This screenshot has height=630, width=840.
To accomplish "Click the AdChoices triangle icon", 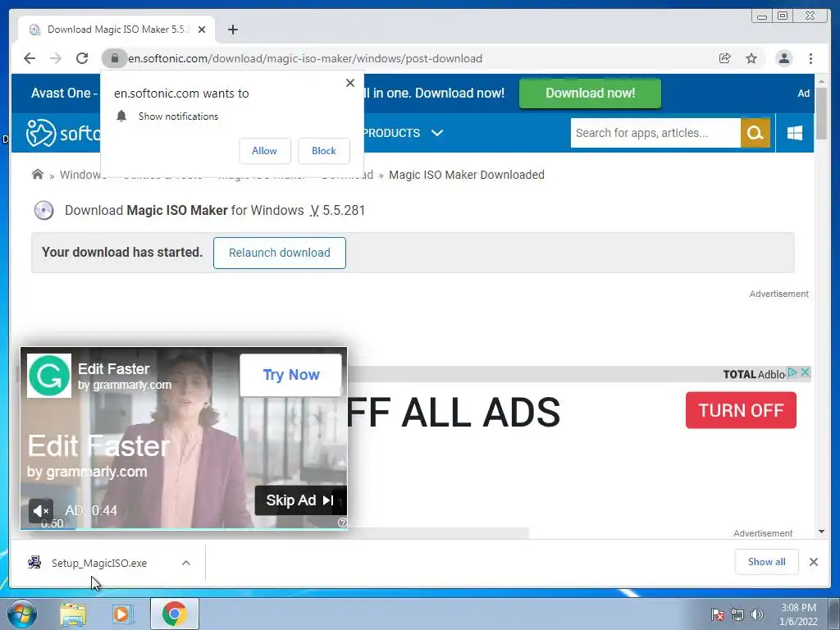I will click(792, 372).
